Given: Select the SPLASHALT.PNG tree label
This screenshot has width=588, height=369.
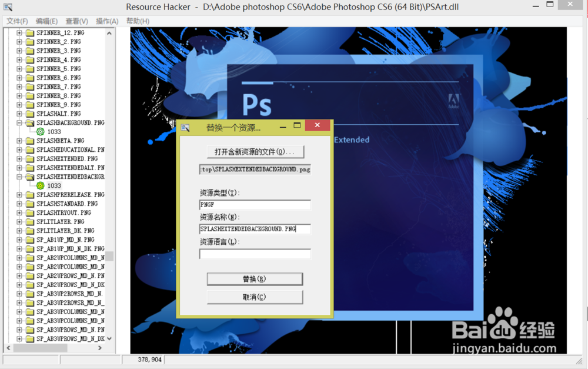Looking at the screenshot, I should point(58,114).
